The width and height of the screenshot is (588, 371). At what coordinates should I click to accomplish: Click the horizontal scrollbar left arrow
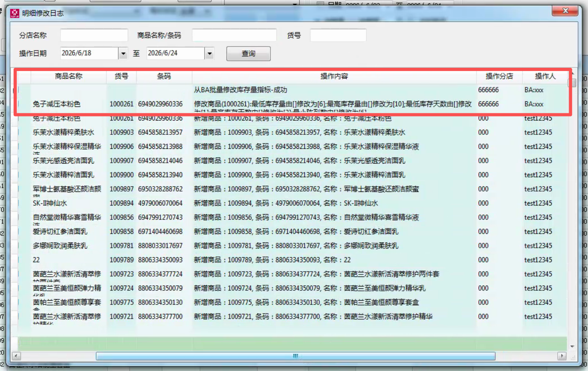(x=16, y=356)
